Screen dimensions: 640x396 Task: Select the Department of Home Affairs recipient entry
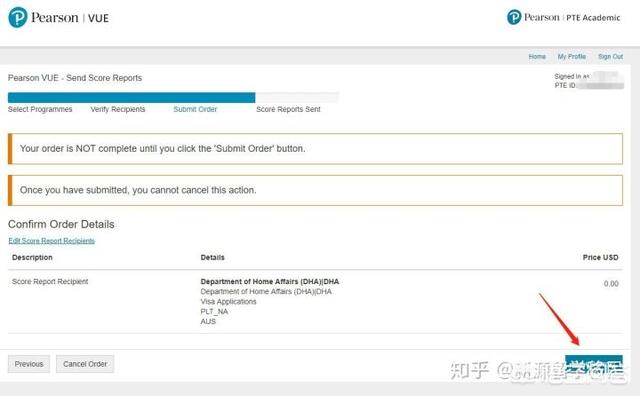[x=270, y=282]
